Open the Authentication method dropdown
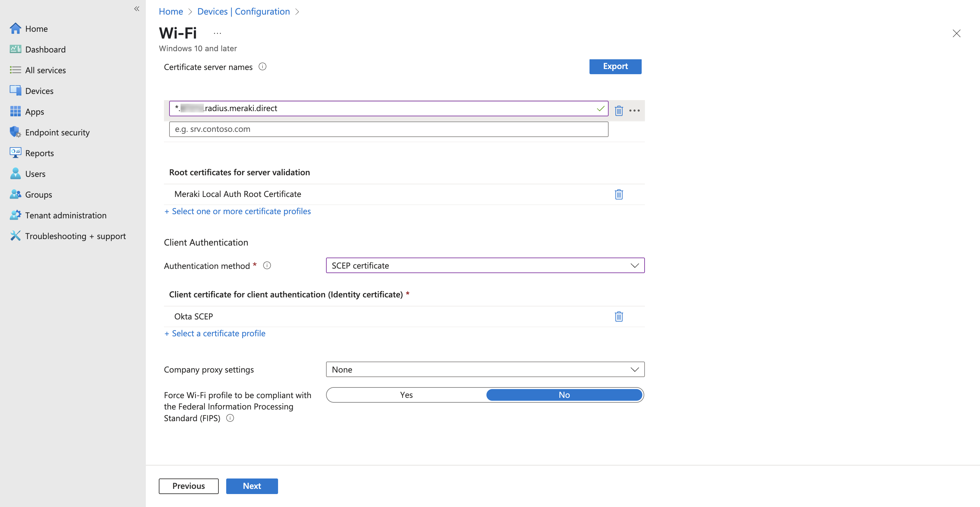Image resolution: width=980 pixels, height=507 pixels. [x=485, y=265]
